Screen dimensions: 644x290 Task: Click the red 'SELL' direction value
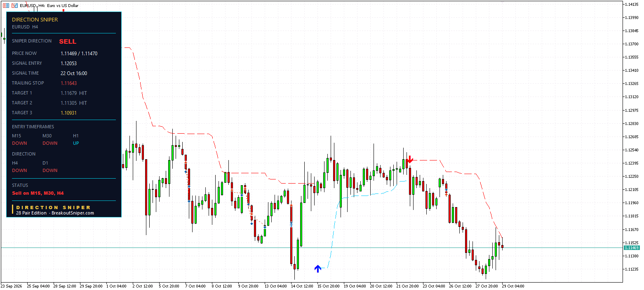point(68,41)
